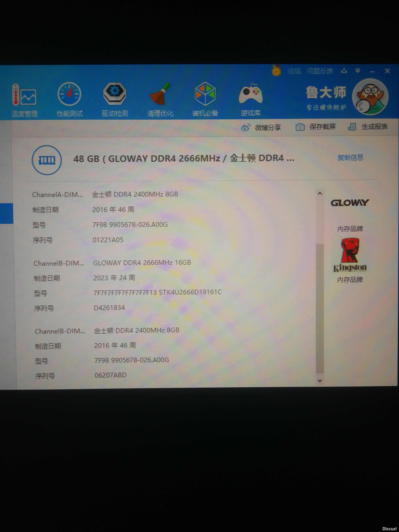Click the Kingston brand logo
399x532 pixels.
point(350,255)
